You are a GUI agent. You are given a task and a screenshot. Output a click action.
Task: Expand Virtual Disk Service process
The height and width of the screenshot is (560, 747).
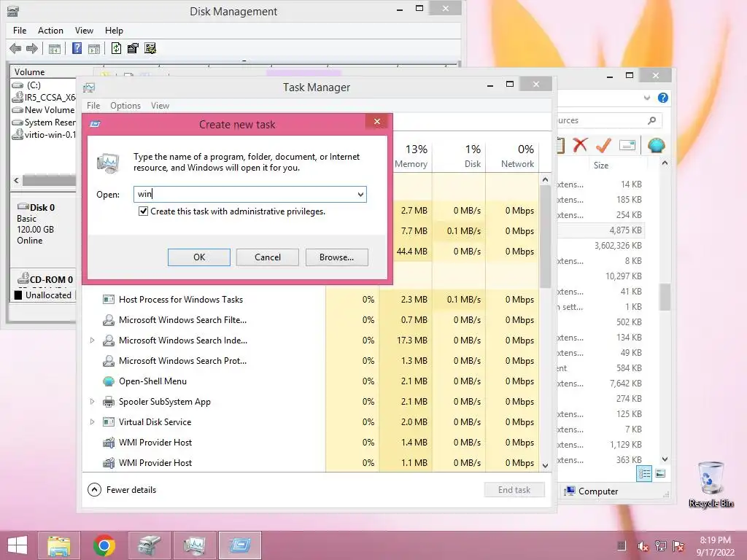(x=93, y=422)
